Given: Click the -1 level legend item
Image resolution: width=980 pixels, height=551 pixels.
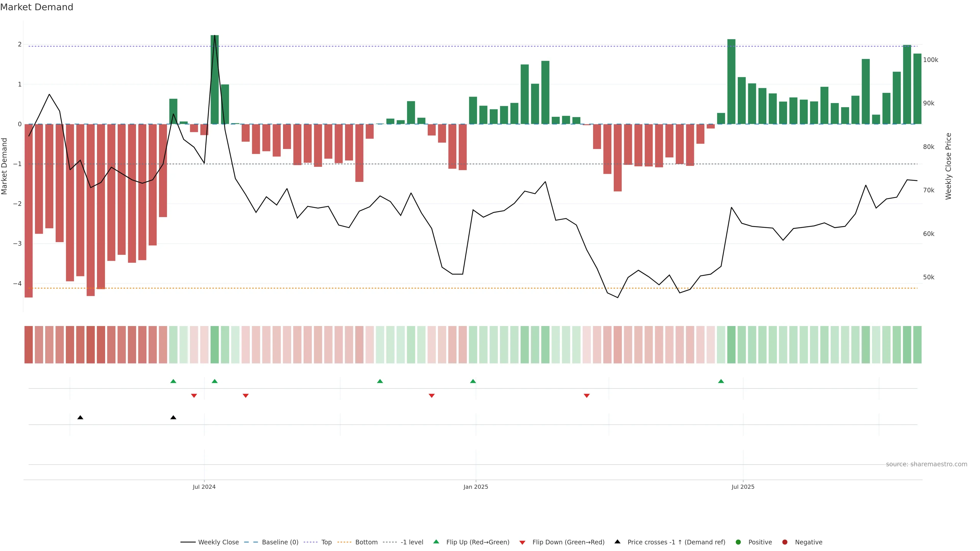Looking at the screenshot, I should click(x=412, y=542).
